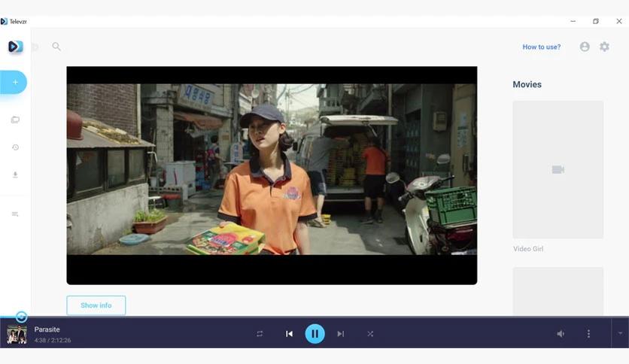The width and height of the screenshot is (629, 364).
Task: Mute the player volume
Action: [x=561, y=333]
